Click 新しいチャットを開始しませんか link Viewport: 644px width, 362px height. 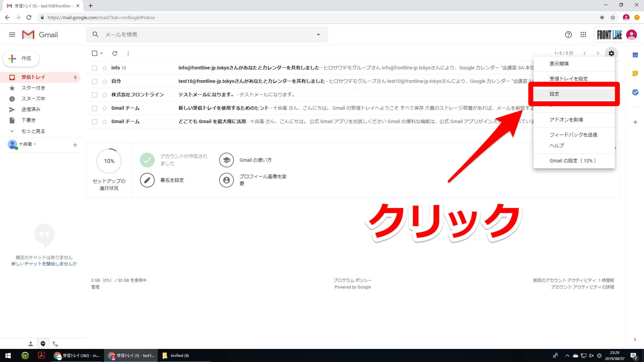[x=44, y=264]
